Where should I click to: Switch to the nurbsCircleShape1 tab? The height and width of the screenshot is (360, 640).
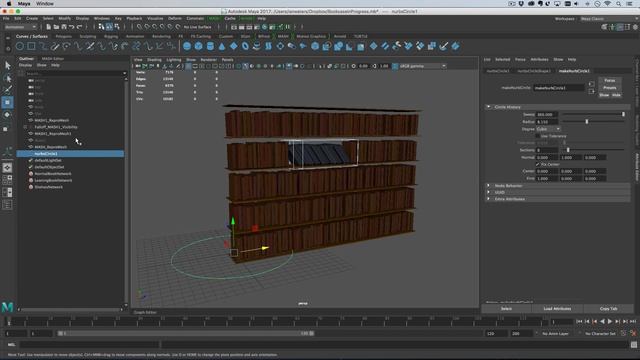point(534,71)
